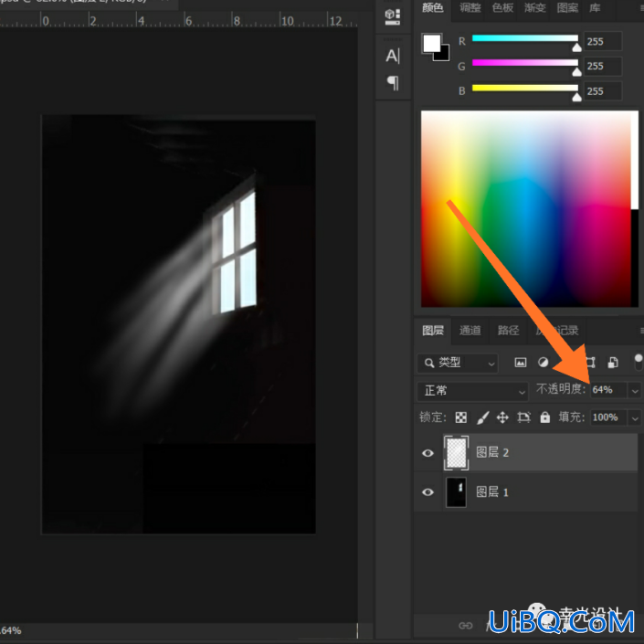
Task: Switch to the 通道 tab
Action: (470, 331)
